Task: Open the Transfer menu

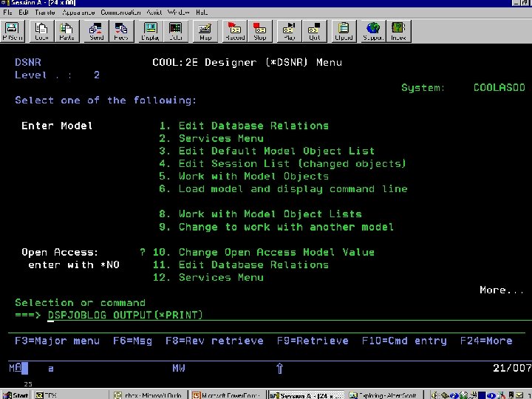Action: [45, 13]
